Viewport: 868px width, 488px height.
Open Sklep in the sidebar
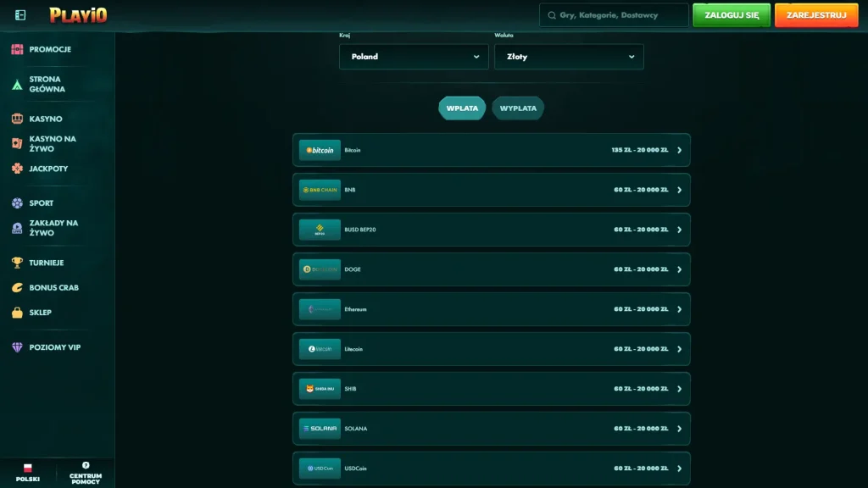(x=41, y=313)
